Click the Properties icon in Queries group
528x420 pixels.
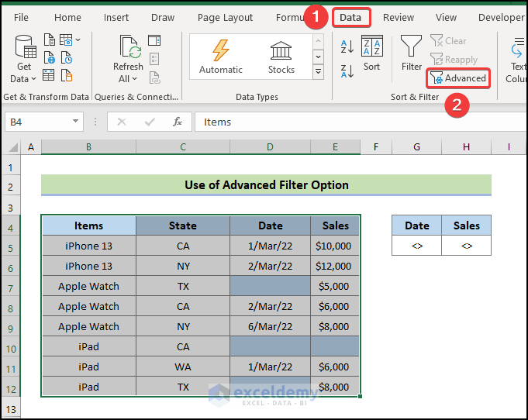pyautogui.click(x=154, y=59)
